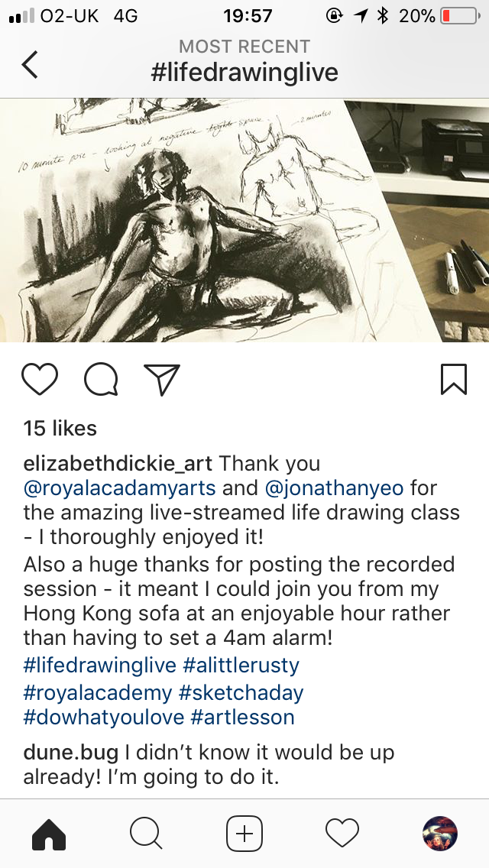Tap the back arrow in header

point(30,64)
